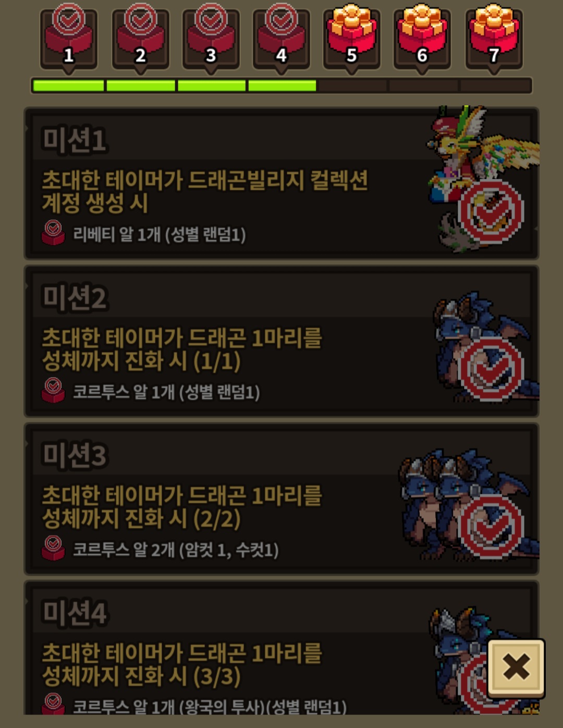Select the 미션1 header

tap(75, 140)
